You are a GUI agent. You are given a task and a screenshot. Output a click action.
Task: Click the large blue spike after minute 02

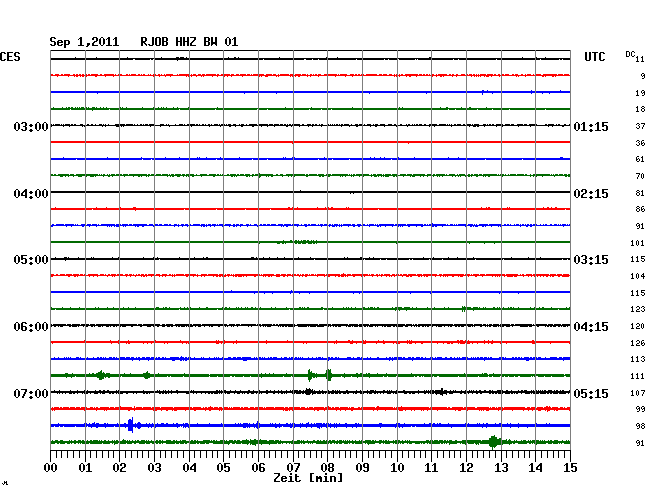131,425
